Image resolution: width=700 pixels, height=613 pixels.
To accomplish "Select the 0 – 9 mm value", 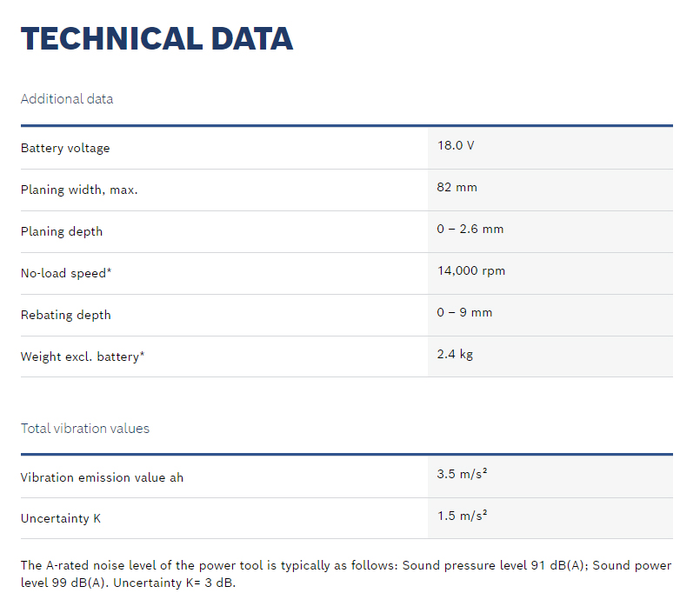I will click(x=464, y=313).
